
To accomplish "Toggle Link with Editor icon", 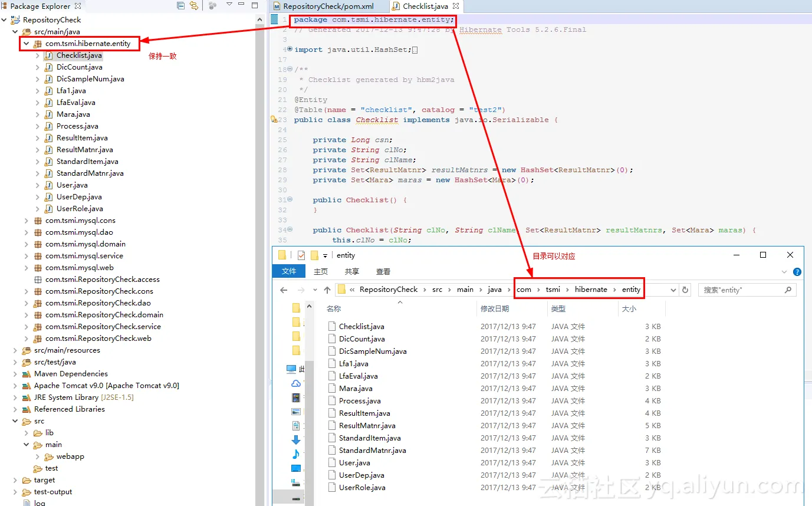I will tap(194, 6).
